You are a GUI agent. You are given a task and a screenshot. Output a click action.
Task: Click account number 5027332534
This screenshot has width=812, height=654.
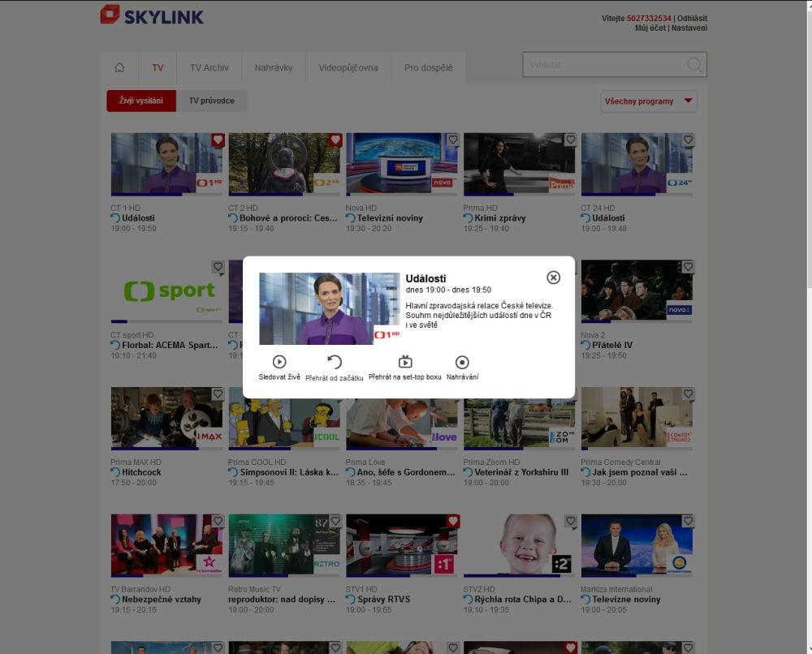tap(649, 18)
